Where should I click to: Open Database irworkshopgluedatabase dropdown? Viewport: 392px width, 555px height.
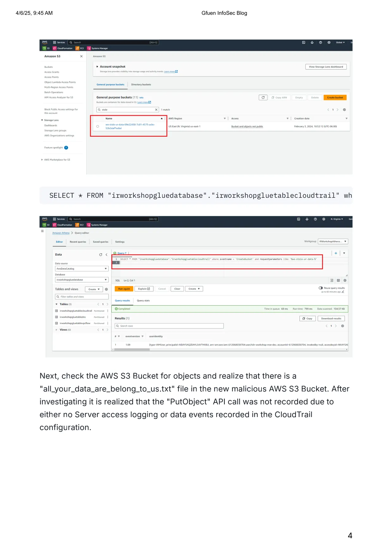click(x=82, y=280)
